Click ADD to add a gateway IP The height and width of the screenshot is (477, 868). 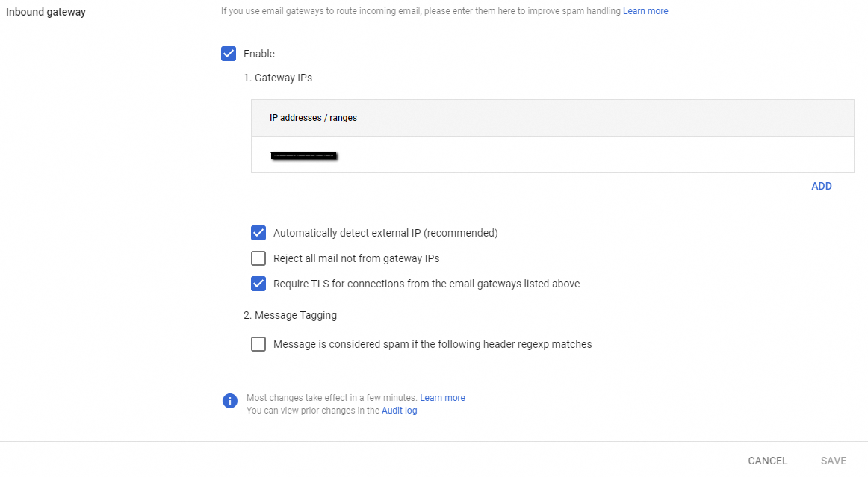point(822,186)
